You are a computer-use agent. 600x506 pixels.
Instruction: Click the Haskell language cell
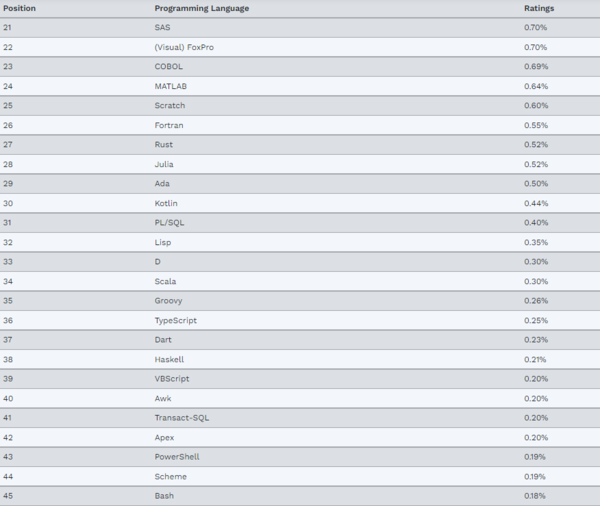click(x=169, y=359)
